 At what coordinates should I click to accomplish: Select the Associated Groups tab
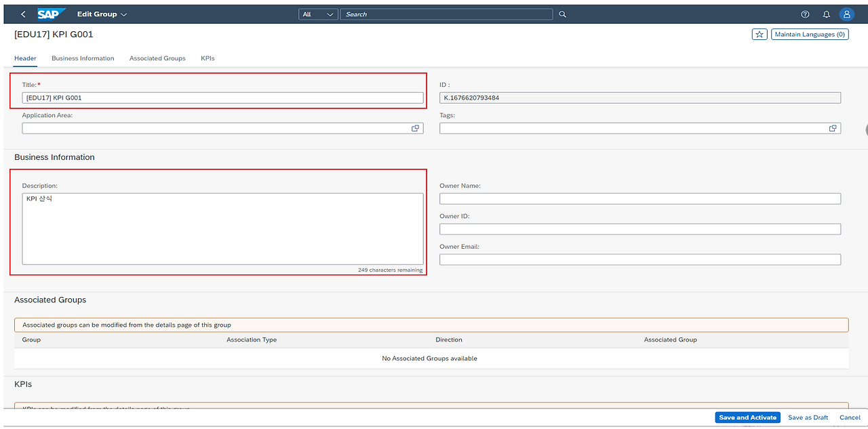click(x=157, y=58)
